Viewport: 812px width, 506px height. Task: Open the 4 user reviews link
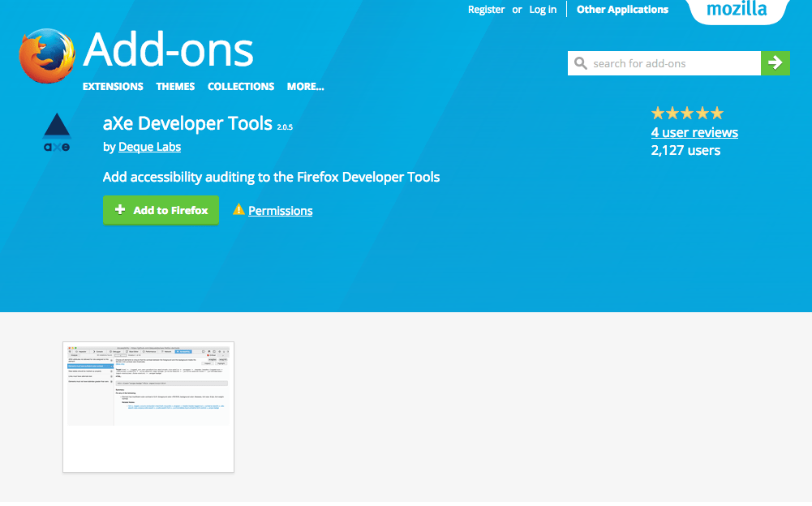pyautogui.click(x=694, y=133)
